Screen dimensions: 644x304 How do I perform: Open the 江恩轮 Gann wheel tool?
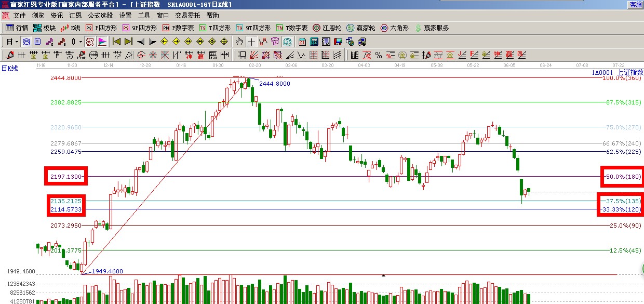[327, 28]
